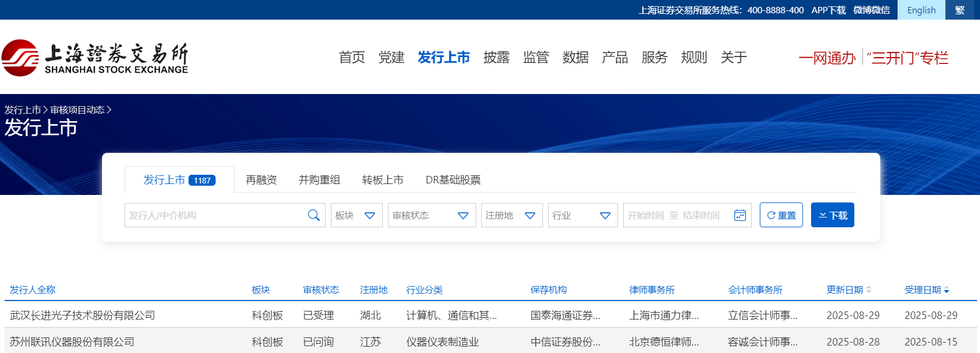
Task: Open 产品 in main navigation
Action: [615, 58]
